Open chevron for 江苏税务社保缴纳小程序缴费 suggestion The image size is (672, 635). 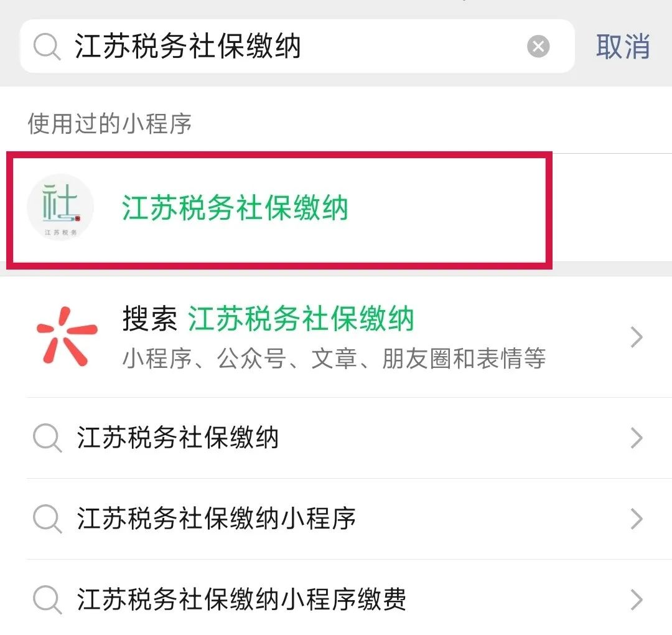[637, 600]
